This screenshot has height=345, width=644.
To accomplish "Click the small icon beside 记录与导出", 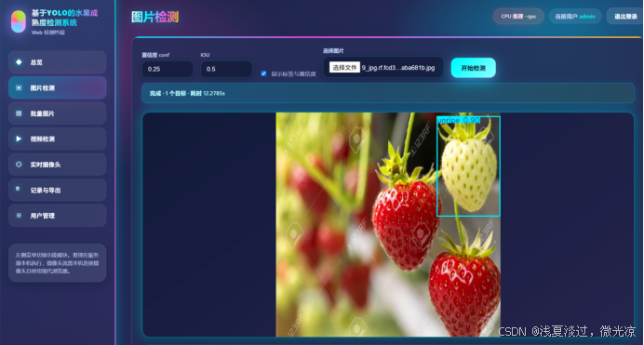I will (18, 189).
